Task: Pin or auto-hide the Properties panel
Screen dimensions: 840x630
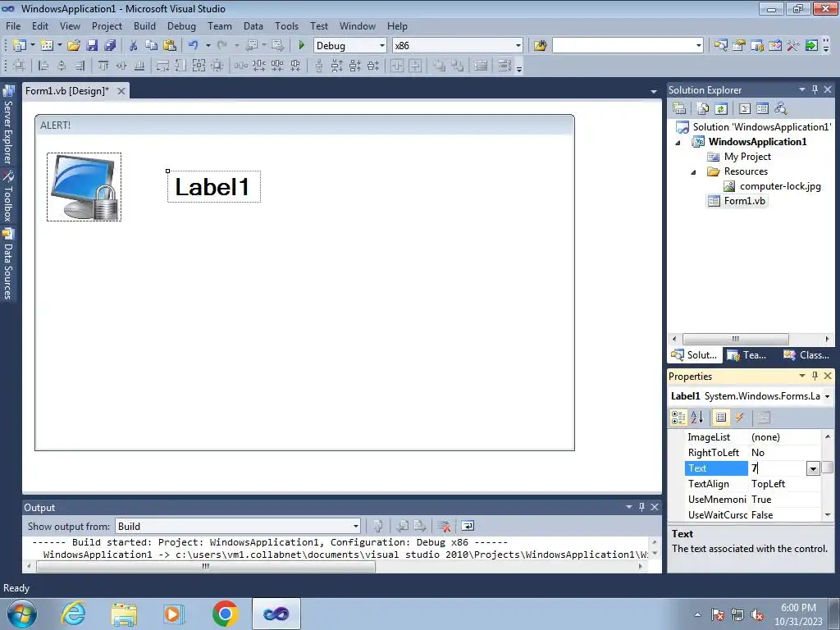Action: coord(815,376)
